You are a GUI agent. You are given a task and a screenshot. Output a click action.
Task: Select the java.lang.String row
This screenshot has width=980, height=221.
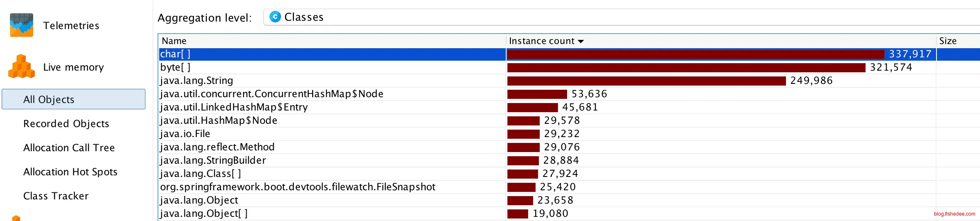pos(196,81)
